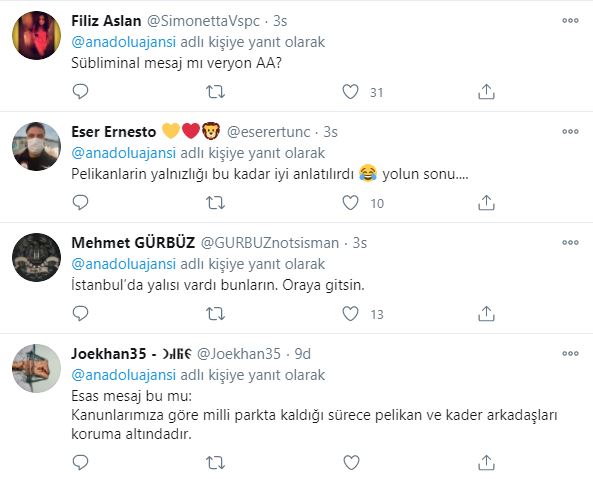Share Filiz Aslan's tweet
593x479 pixels.
486,91
